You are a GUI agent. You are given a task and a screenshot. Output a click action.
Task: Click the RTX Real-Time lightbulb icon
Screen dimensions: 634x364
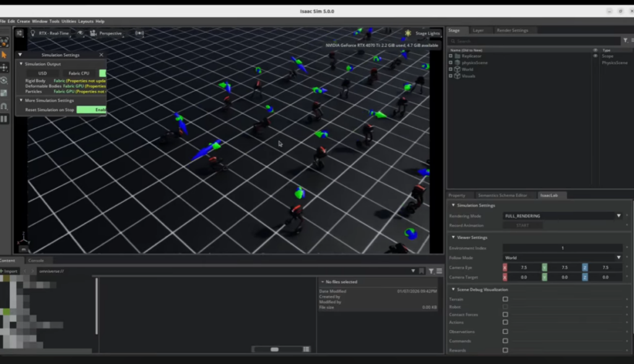33,33
